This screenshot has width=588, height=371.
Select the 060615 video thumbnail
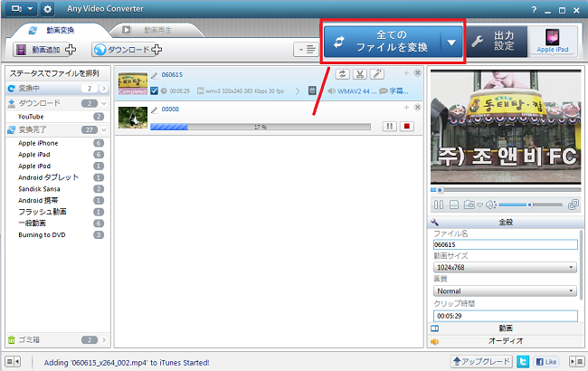click(133, 83)
